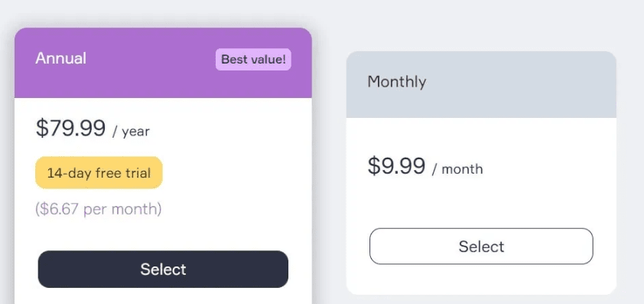Click blank white space below the $9.99 price
The image size is (644, 304).
click(481, 201)
